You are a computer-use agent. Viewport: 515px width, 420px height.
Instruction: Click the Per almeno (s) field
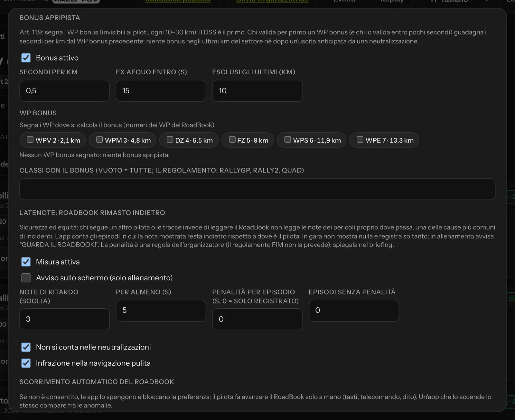[161, 311]
